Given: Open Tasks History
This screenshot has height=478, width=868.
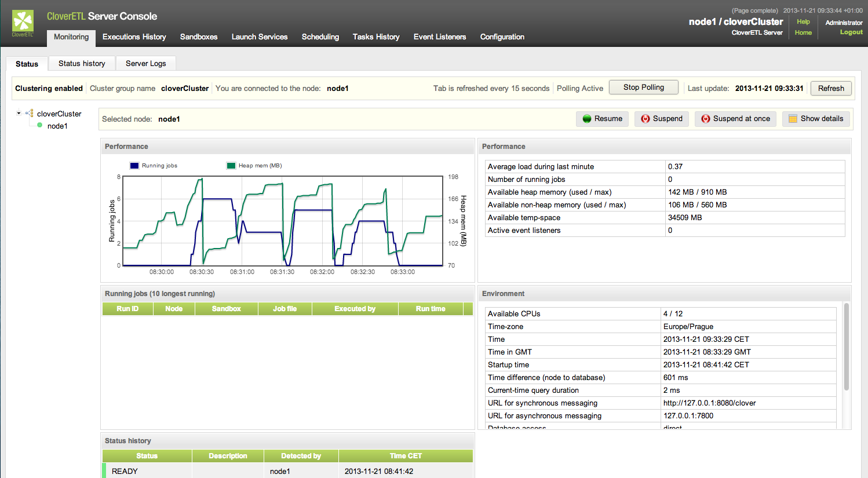Looking at the screenshot, I should click(376, 37).
